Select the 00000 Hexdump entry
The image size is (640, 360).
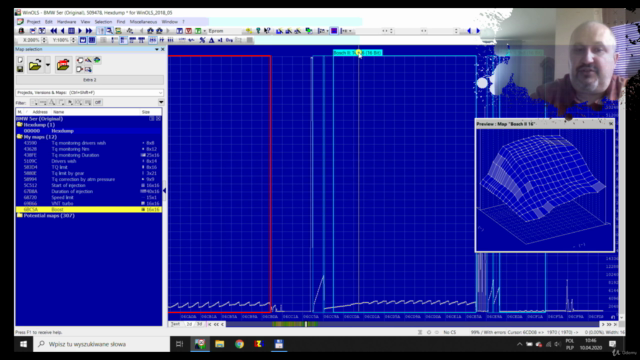click(89, 131)
